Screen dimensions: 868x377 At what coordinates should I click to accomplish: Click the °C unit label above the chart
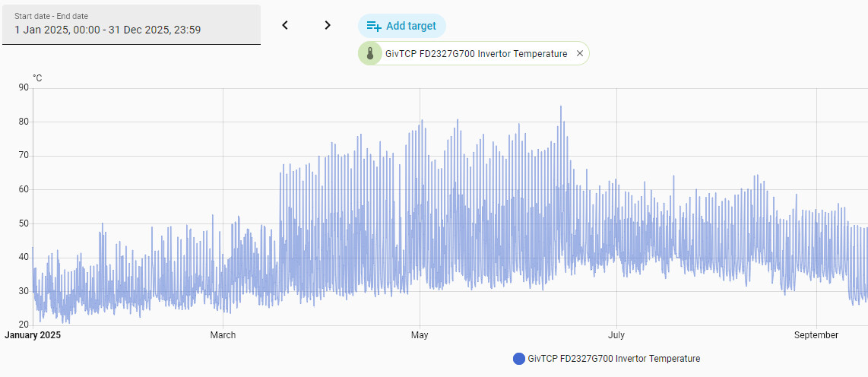tap(37, 78)
